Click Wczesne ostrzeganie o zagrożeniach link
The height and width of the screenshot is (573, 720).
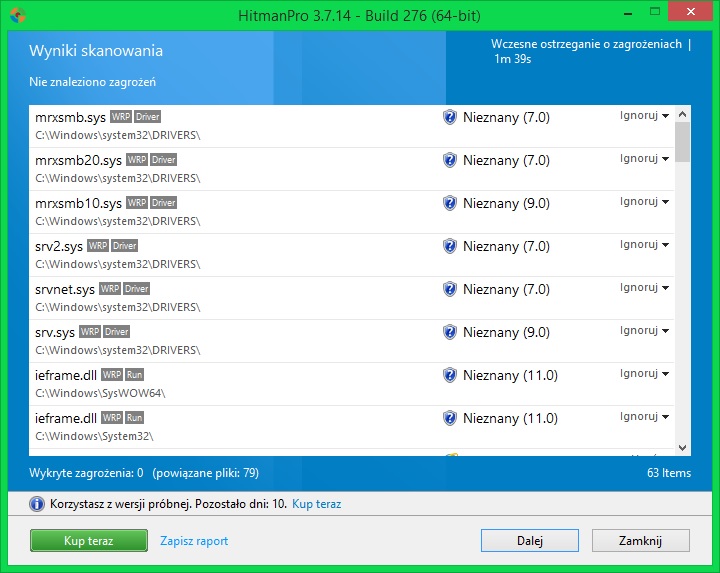coord(586,44)
